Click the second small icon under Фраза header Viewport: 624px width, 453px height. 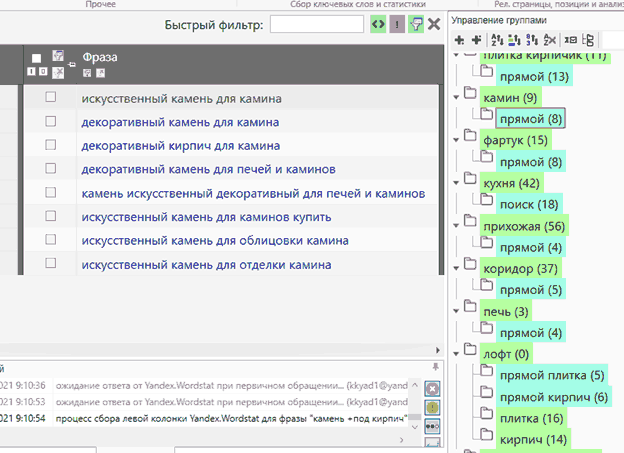pos(101,73)
